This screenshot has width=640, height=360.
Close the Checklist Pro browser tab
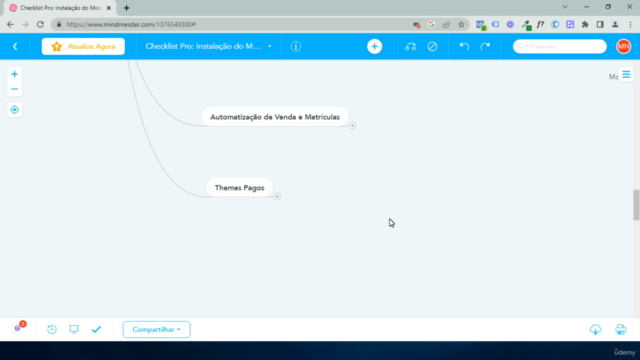tap(109, 8)
